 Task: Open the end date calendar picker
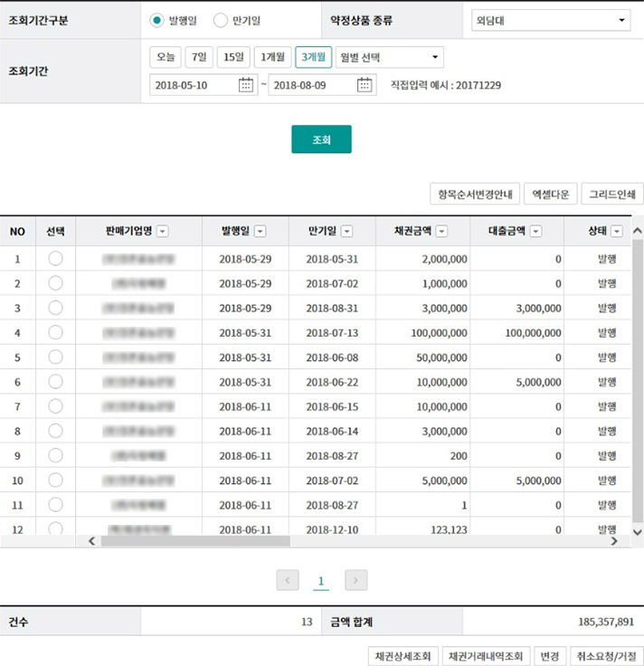(x=365, y=85)
